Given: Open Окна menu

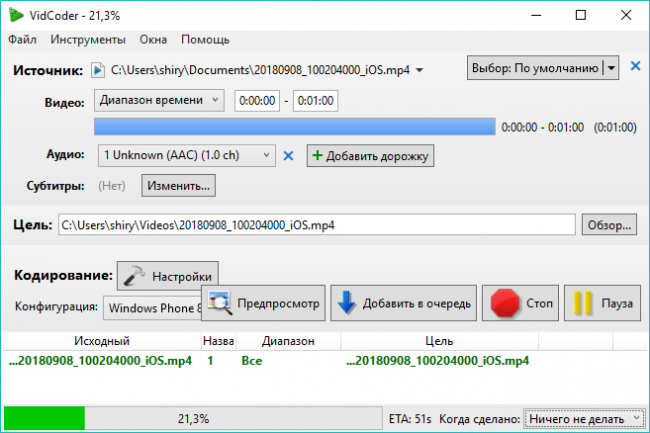Looking at the screenshot, I should pos(153,40).
